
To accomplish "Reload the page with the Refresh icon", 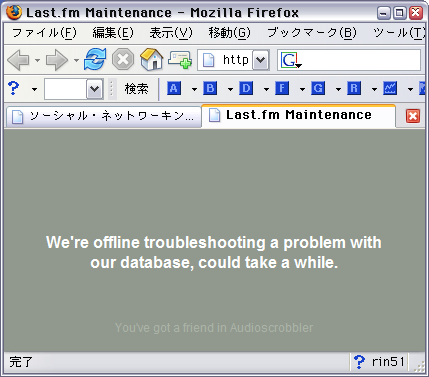I will tap(95, 59).
